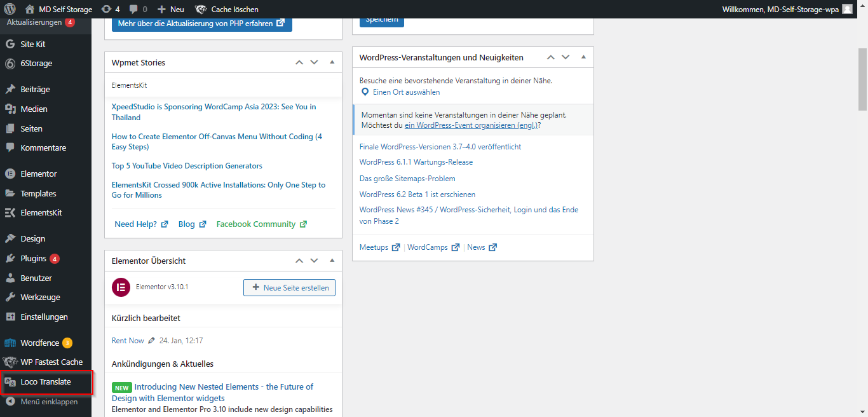The image size is (868, 417).
Task: Click edit pencil next to Rent Now
Action: pyautogui.click(x=151, y=341)
